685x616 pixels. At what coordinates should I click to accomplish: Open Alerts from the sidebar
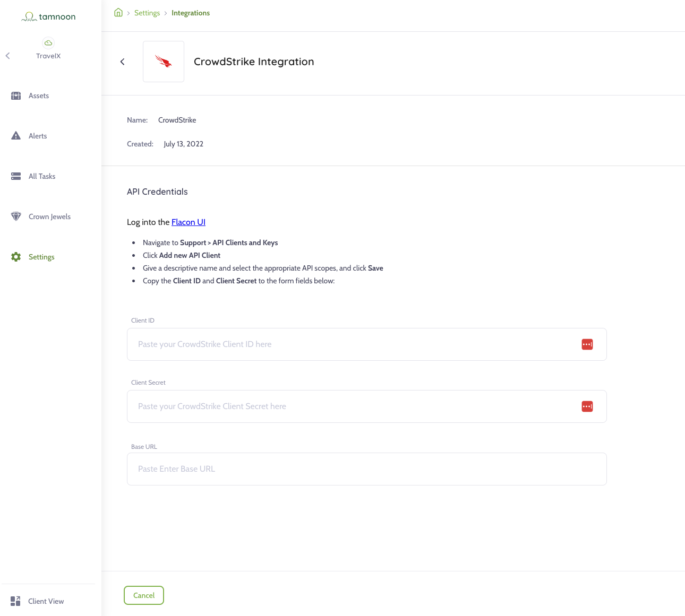pos(38,136)
